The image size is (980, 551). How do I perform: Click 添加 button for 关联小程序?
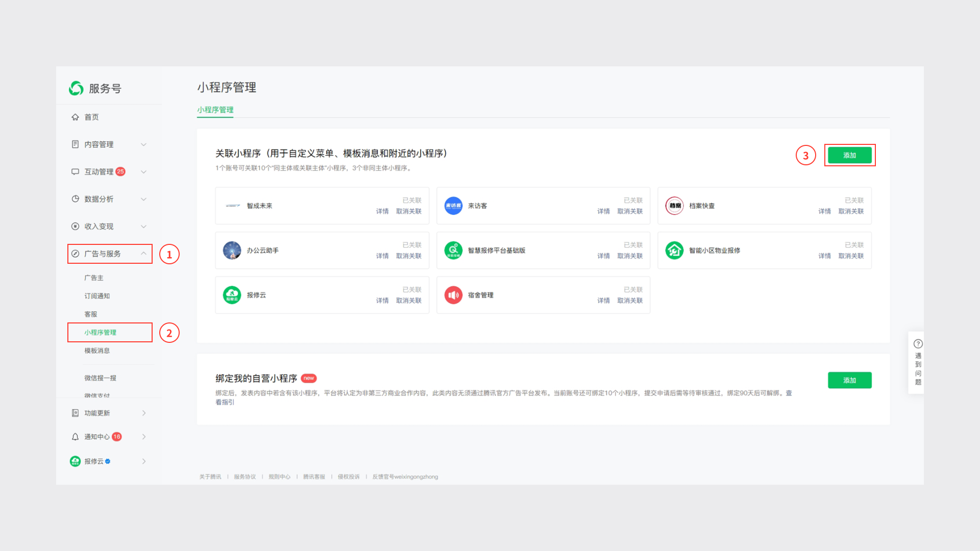849,155
